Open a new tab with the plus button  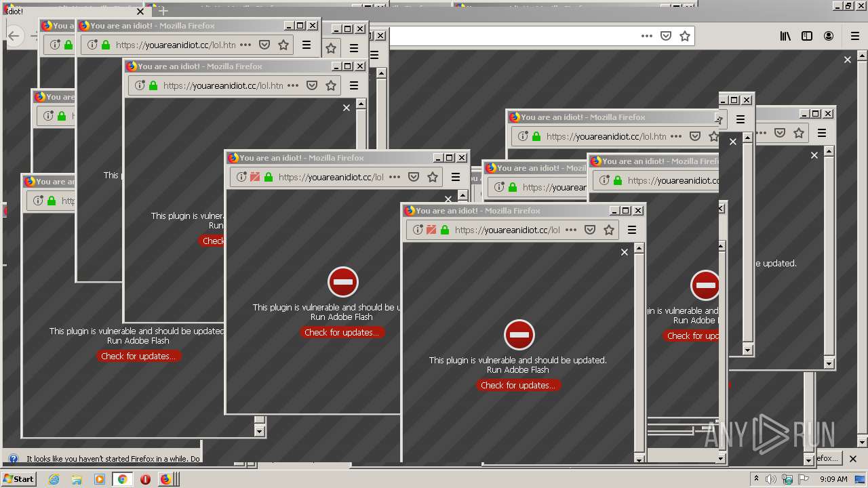(x=163, y=11)
